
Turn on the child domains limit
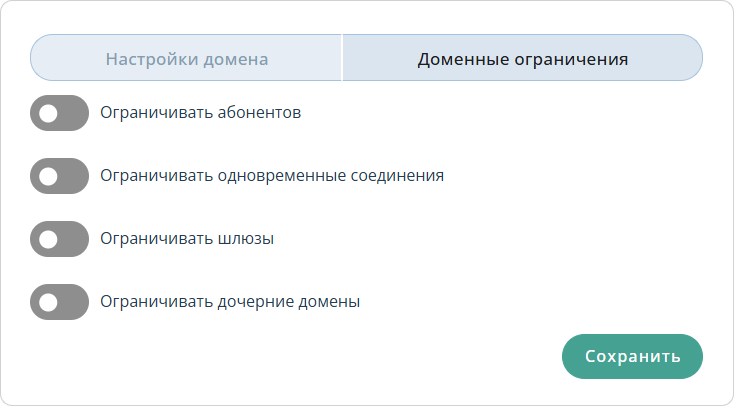(60, 301)
